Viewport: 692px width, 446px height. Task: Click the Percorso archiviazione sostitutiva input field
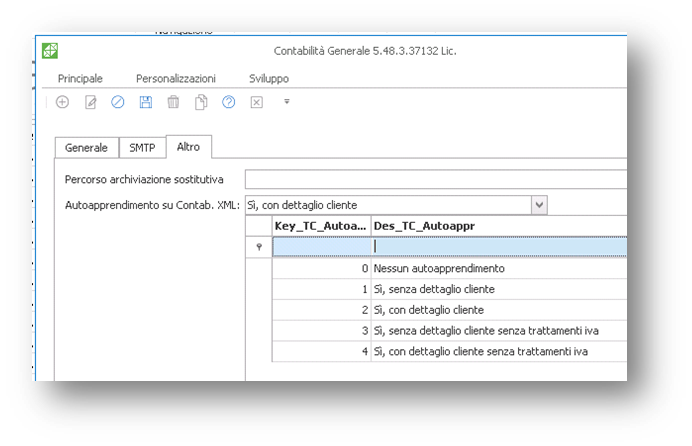tap(436, 179)
